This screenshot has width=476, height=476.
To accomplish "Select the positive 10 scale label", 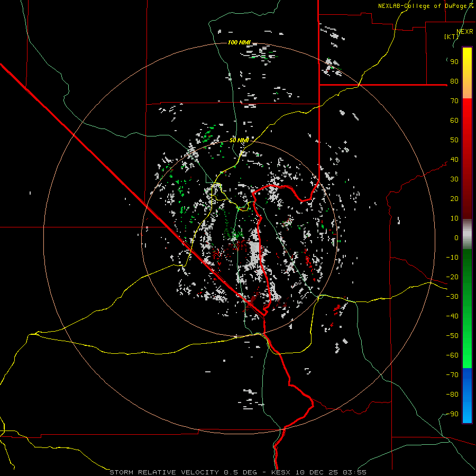I will click(454, 218).
